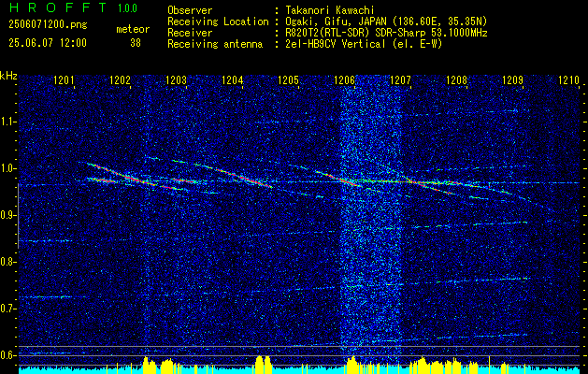Image resolution: width=588 pixels, height=374 pixels.
Task: Select the 0.8 frequency axis label
Action: [7, 262]
